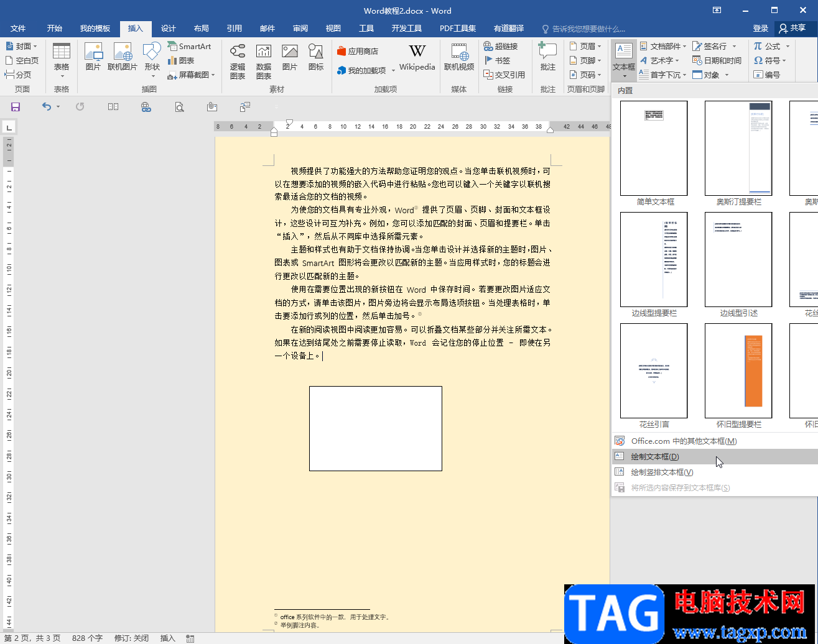Open the Screenshot (屏幕截图) dropdown

[x=191, y=75]
